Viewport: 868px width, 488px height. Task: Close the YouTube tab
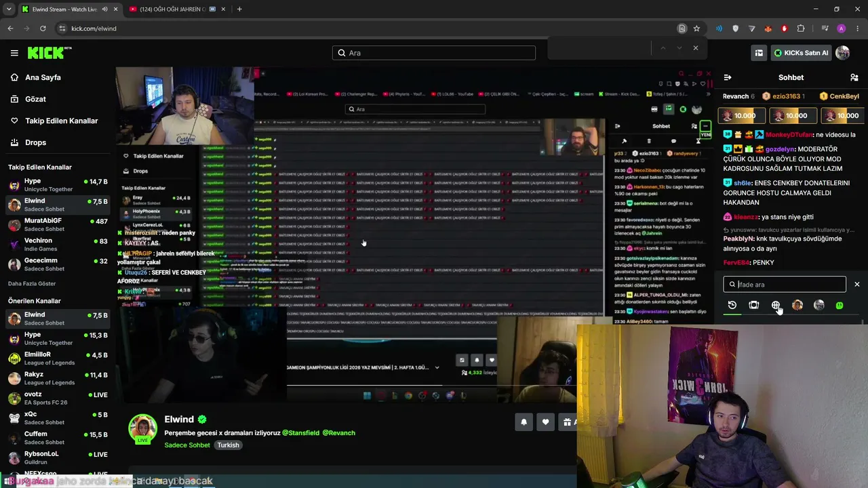click(224, 9)
